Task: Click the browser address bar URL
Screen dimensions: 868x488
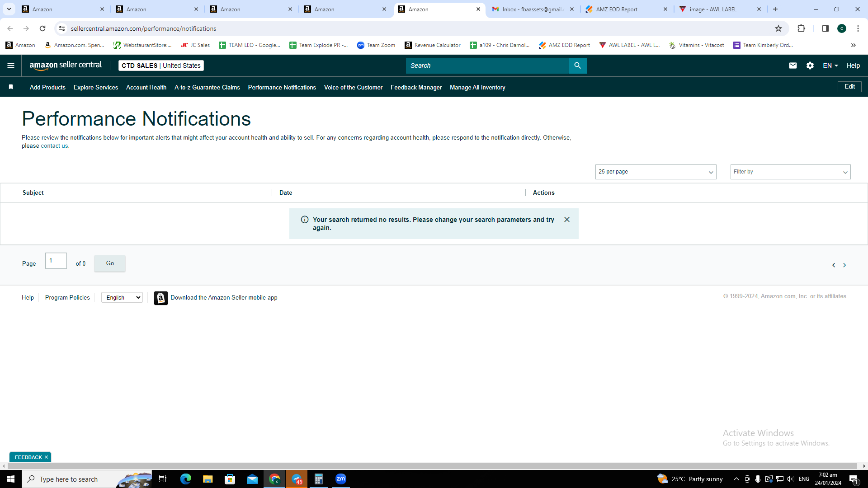Action: [x=143, y=28]
